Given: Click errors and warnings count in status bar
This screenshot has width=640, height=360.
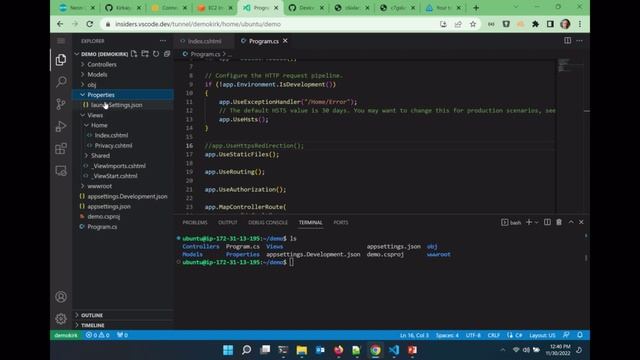Looking at the screenshot, I should (x=98, y=335).
